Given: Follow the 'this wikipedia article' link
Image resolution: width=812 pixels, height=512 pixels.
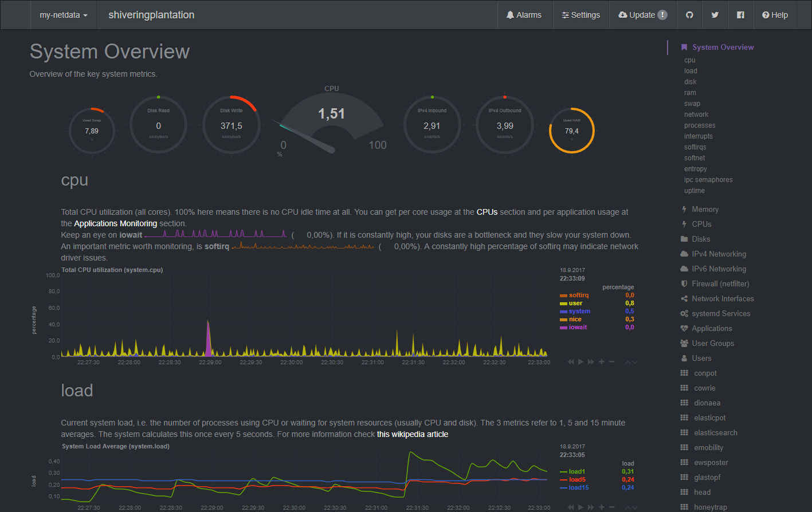Looking at the screenshot, I should (413, 434).
